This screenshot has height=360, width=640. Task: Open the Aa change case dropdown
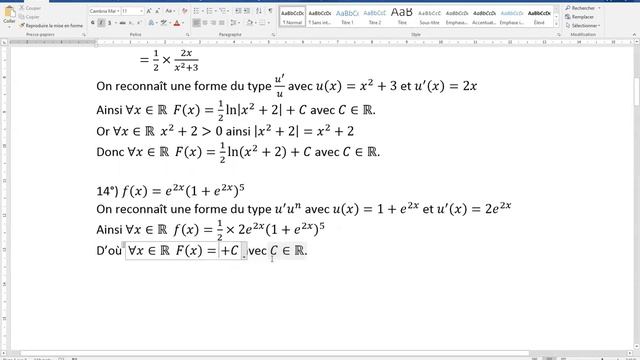(170, 11)
